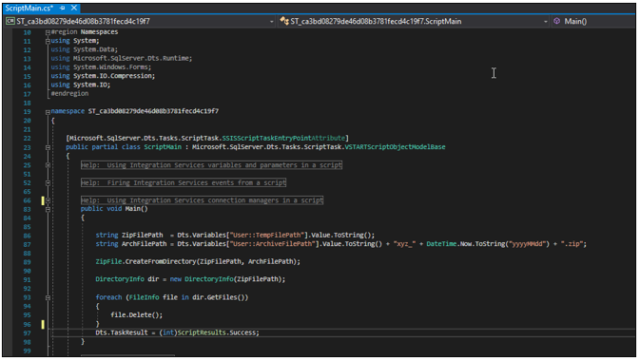Click the 'file.Delete();' statement

[136, 315]
